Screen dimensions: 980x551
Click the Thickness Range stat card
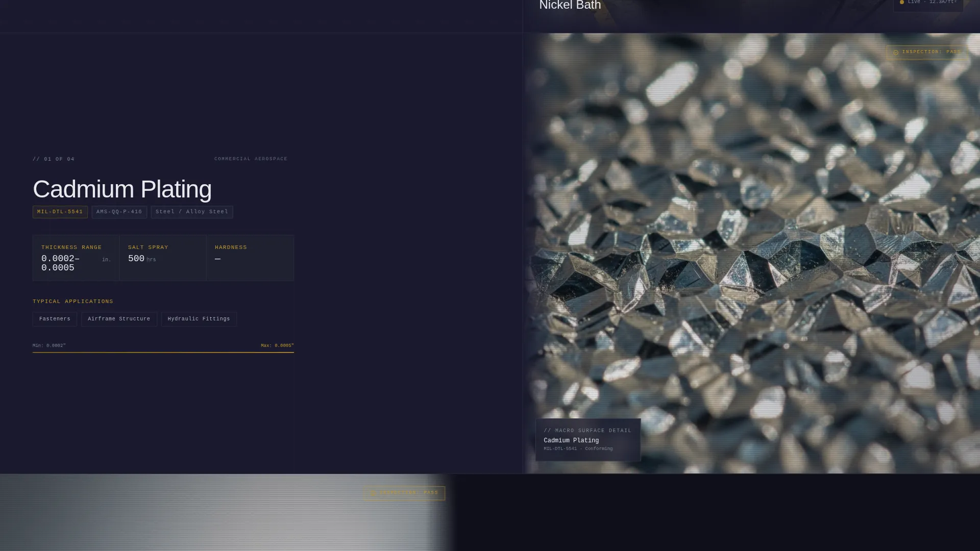(x=76, y=258)
